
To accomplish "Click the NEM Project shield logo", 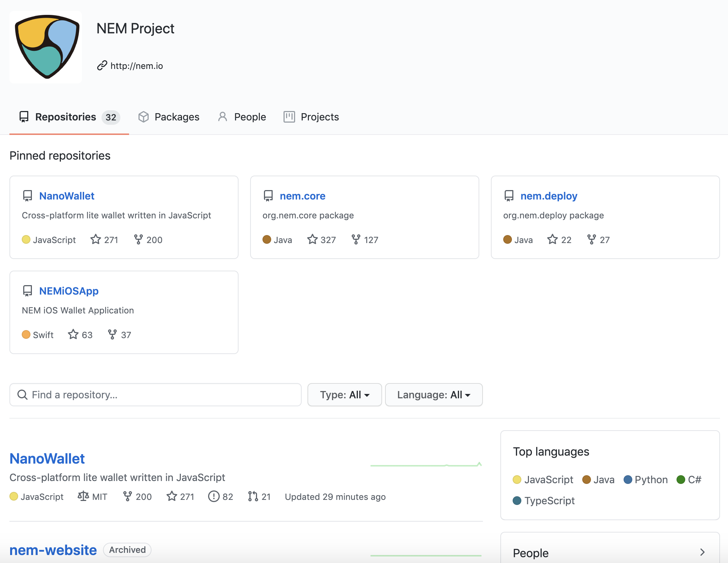I will 46,47.
